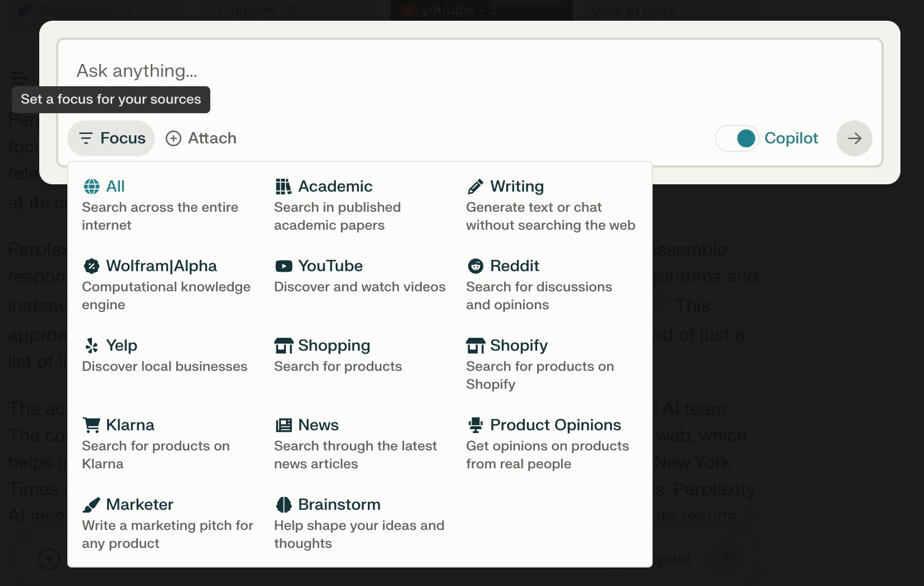
Task: Click 'Discover and watch videos' description
Action: click(x=360, y=287)
